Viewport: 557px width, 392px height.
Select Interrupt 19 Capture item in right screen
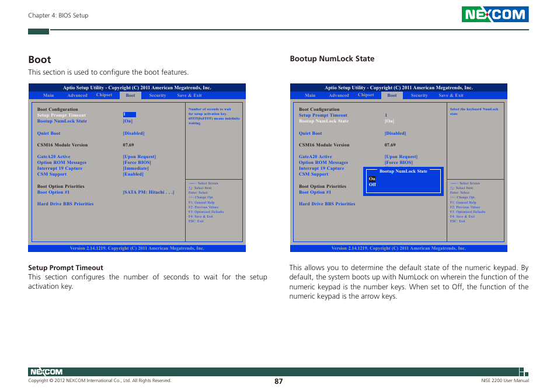(322, 168)
